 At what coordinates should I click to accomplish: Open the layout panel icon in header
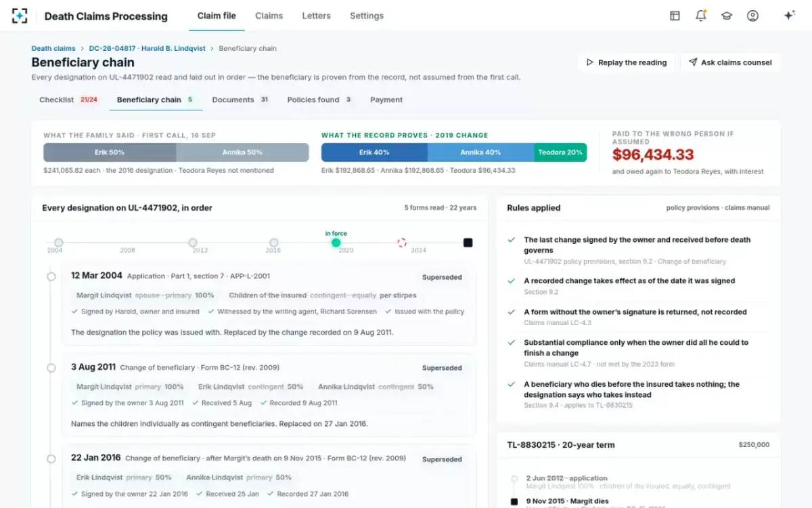coord(675,16)
